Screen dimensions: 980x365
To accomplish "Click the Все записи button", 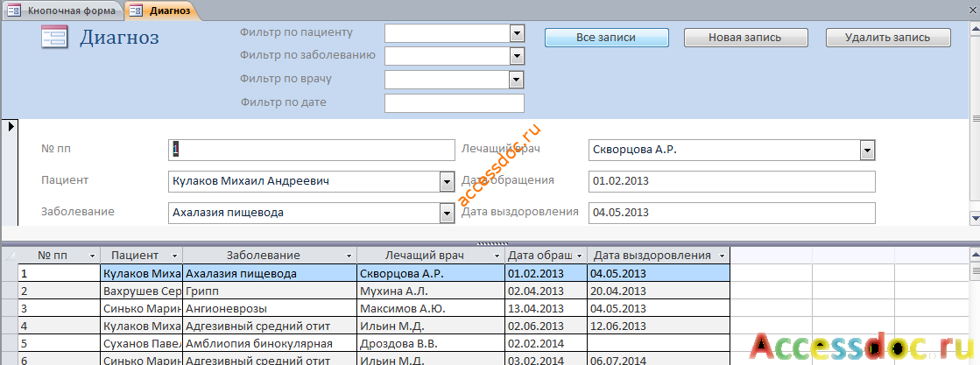I will click(x=606, y=38).
